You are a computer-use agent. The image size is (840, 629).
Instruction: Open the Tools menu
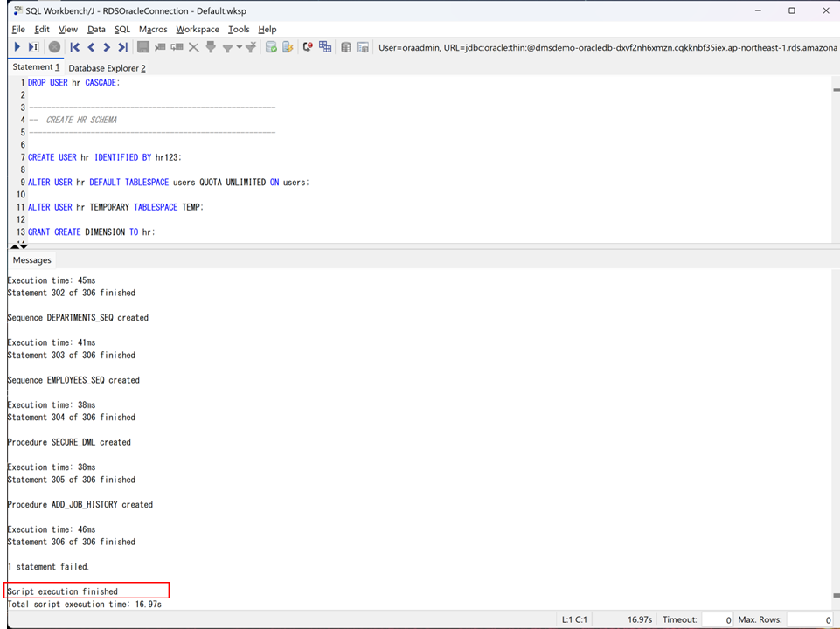click(239, 30)
